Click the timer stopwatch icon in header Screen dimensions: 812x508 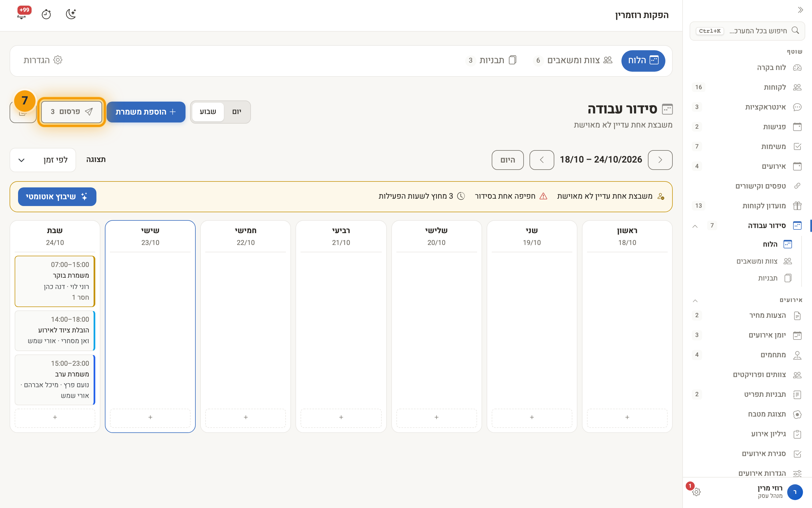(x=46, y=14)
